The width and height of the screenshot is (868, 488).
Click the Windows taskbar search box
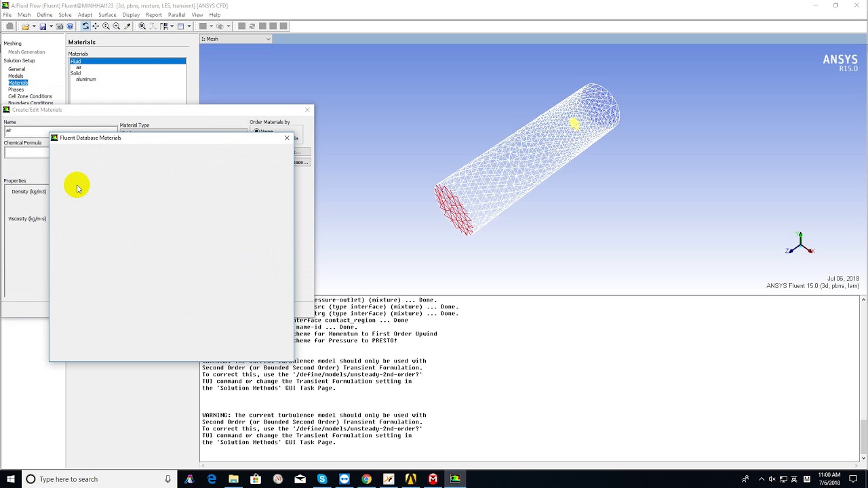point(98,479)
